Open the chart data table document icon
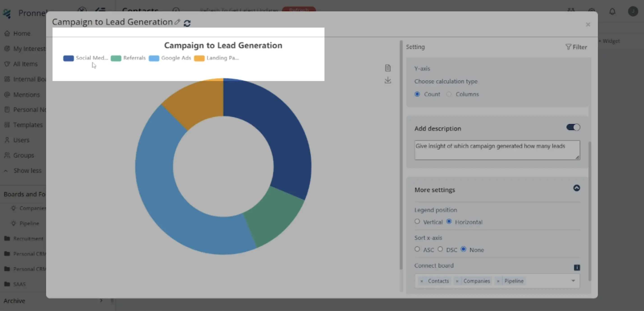 (388, 68)
